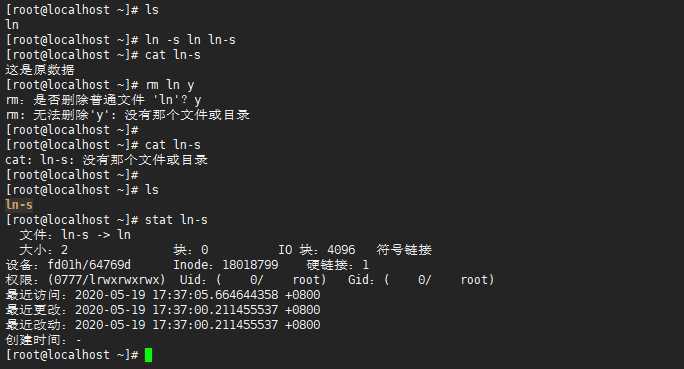Viewport: 684px width, 369px height.
Task: Click the 创建时间 creation time line
Action: click(44, 340)
